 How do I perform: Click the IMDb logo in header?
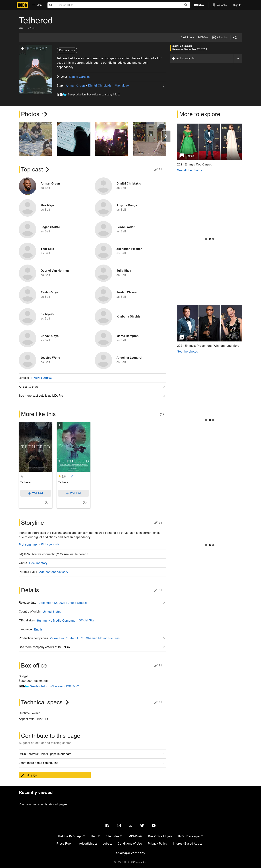click(x=22, y=5)
